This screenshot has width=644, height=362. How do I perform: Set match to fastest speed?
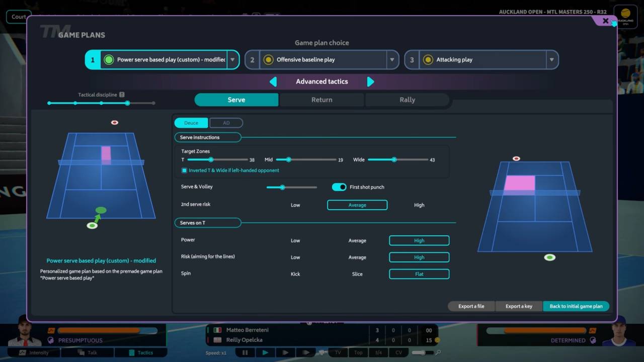[x=305, y=352]
